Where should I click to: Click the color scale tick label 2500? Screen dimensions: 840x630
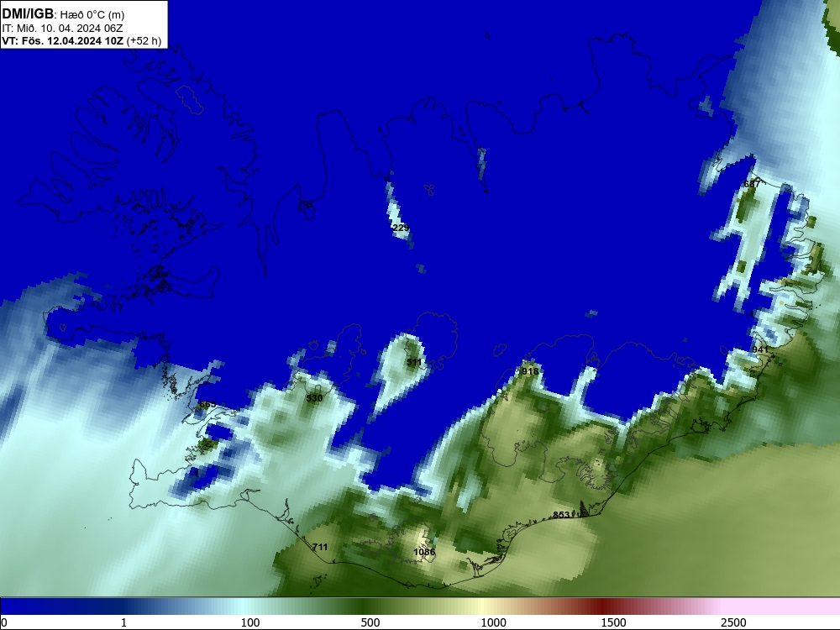733,622
